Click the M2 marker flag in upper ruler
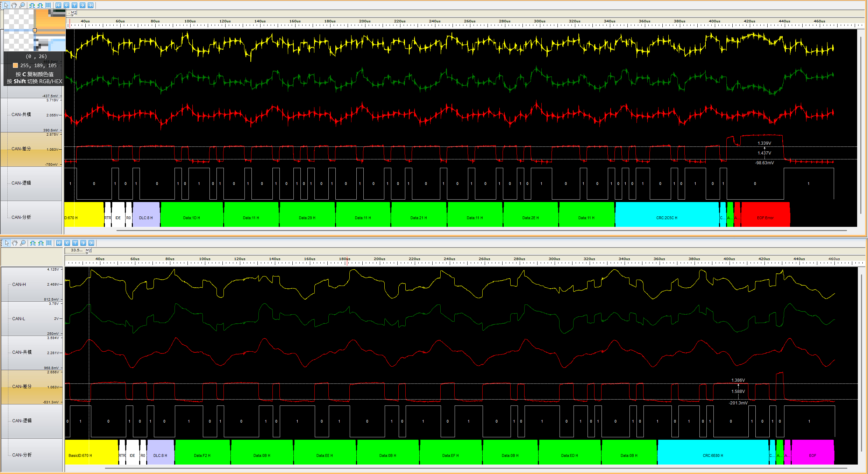Image resolution: width=868 pixels, height=474 pixels. point(73,13)
